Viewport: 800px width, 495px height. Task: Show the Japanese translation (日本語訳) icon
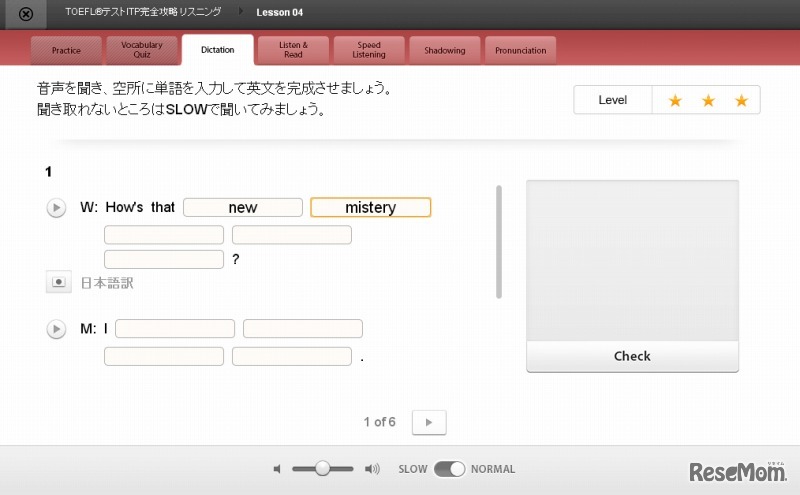coord(59,283)
